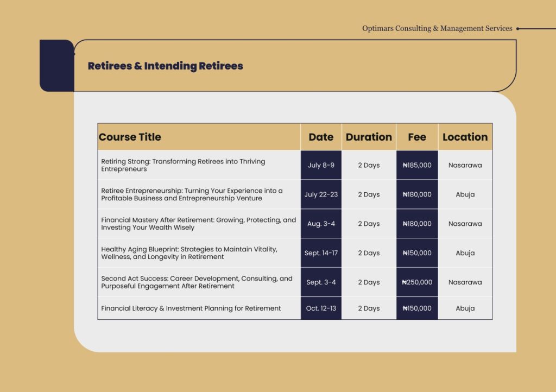The height and width of the screenshot is (392, 556).
Task: Select 'Financial Mastery After Retirement' course title
Action: [x=199, y=224]
